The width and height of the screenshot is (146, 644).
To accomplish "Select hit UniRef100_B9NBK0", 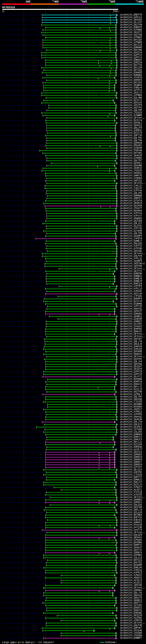I will [131, 276].
